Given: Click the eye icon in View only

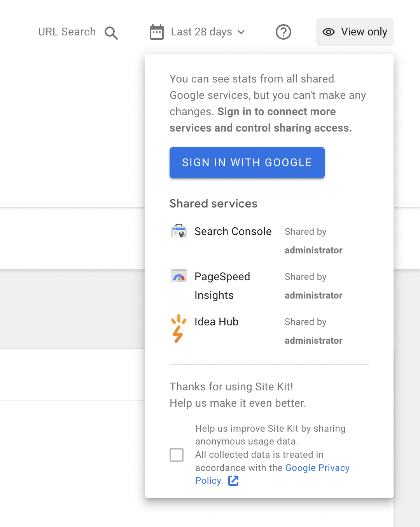Looking at the screenshot, I should pos(329,32).
